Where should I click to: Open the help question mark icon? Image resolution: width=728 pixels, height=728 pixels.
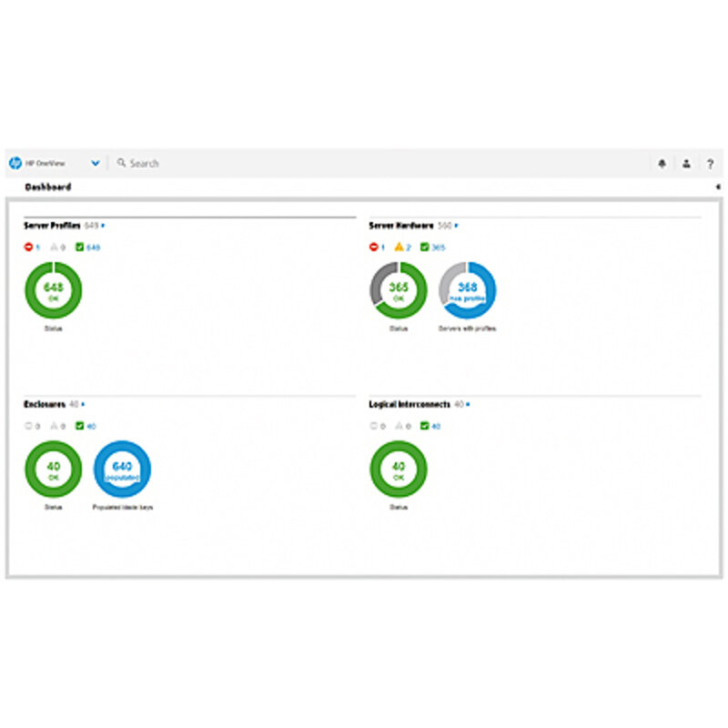(710, 164)
